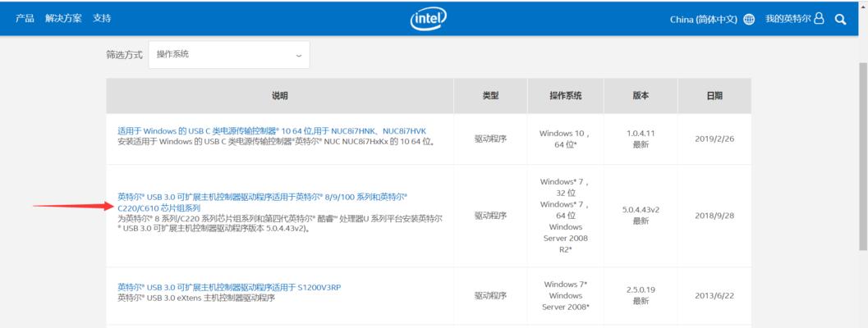
Task: Click the Intel logo
Action: pyautogui.click(x=428, y=19)
